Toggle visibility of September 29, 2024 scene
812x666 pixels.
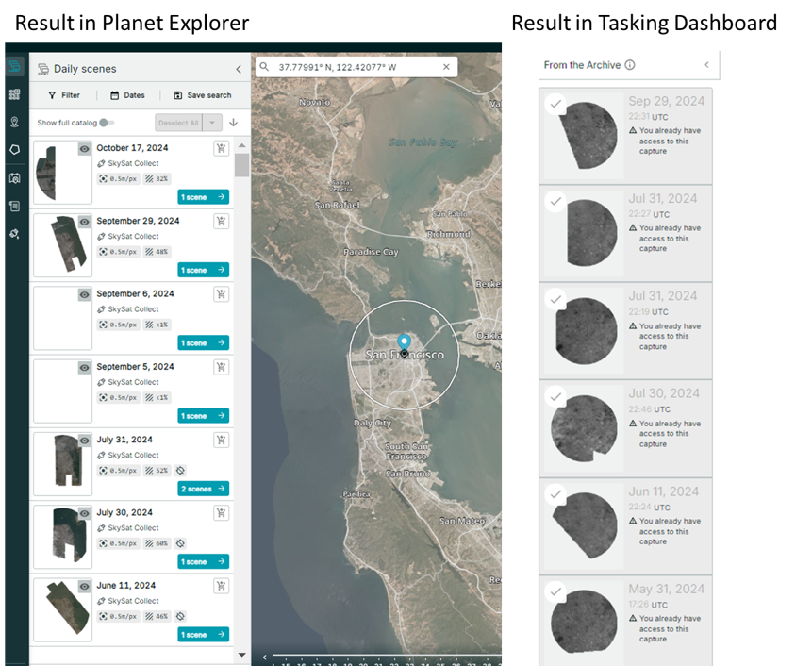(x=84, y=223)
